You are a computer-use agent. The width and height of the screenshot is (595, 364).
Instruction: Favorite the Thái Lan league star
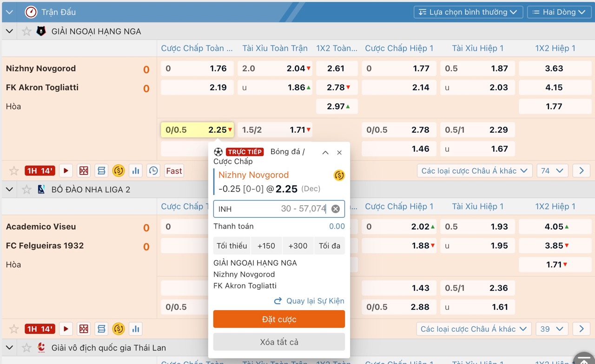coord(26,348)
